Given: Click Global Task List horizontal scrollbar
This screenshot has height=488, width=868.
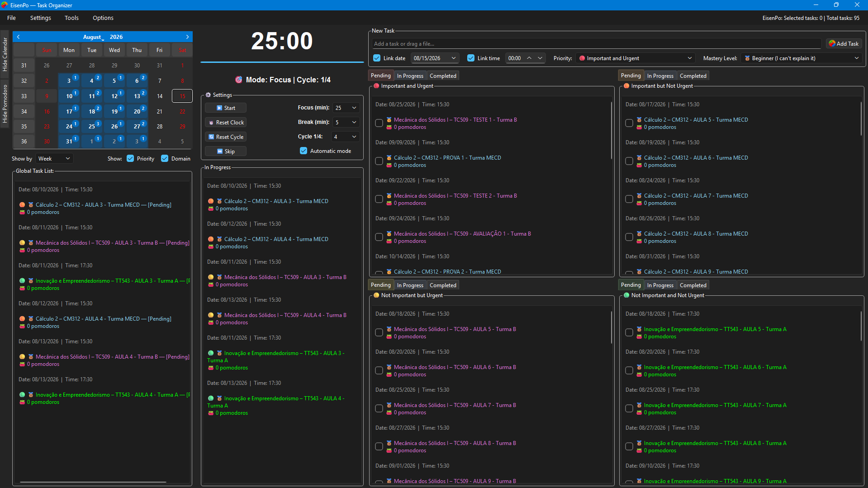Looking at the screenshot, I should [93, 482].
